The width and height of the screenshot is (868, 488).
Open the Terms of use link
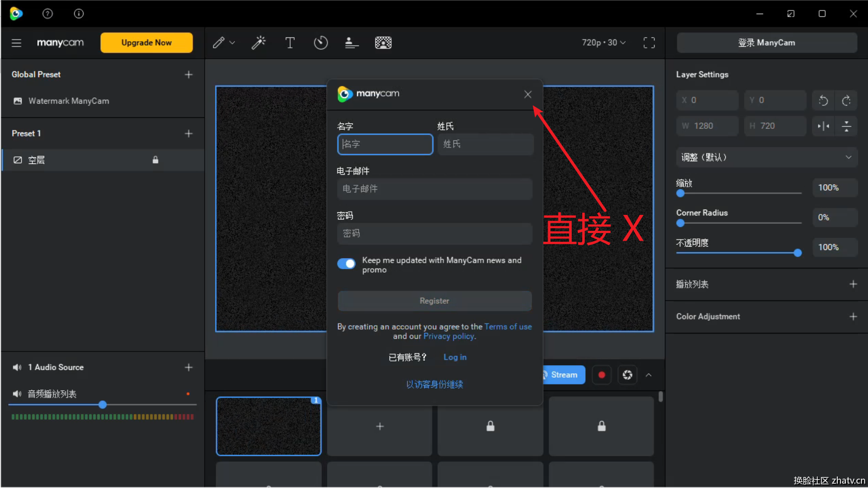(508, 327)
